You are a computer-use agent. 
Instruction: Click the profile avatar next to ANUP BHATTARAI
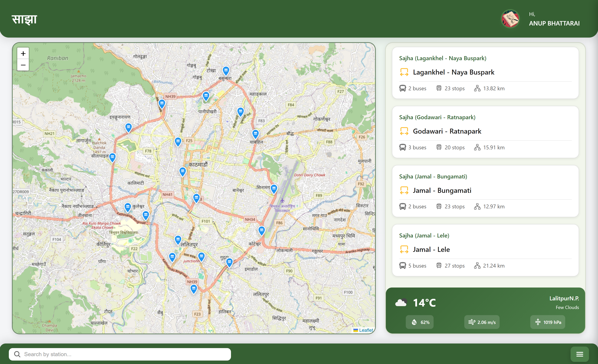tap(510, 19)
